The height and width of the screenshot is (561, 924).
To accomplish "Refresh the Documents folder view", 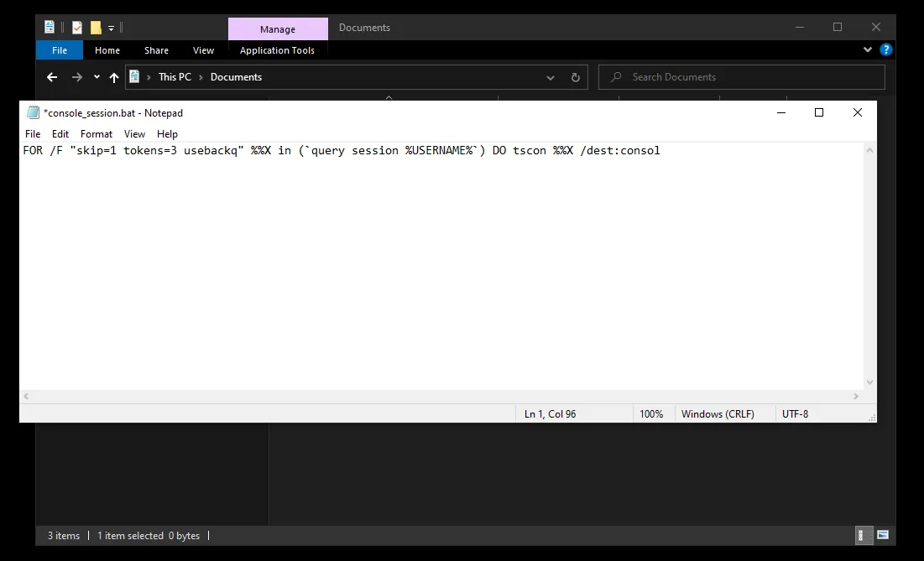I will click(575, 76).
